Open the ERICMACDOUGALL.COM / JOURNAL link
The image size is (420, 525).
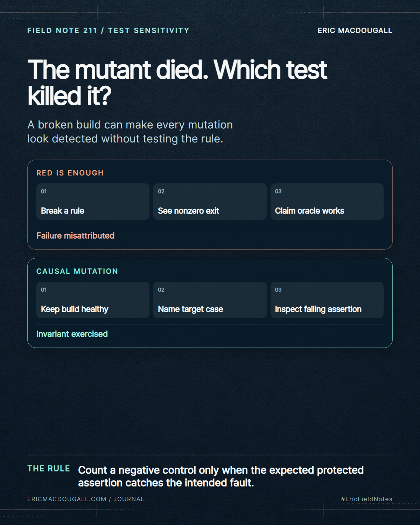coord(86,499)
